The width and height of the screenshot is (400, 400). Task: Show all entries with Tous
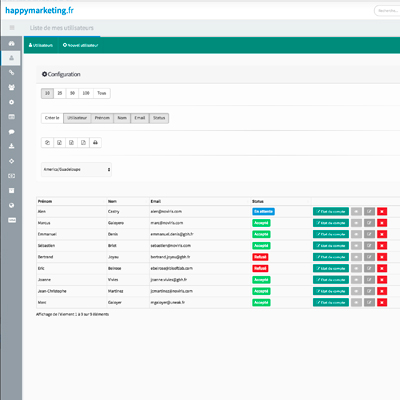102,93
